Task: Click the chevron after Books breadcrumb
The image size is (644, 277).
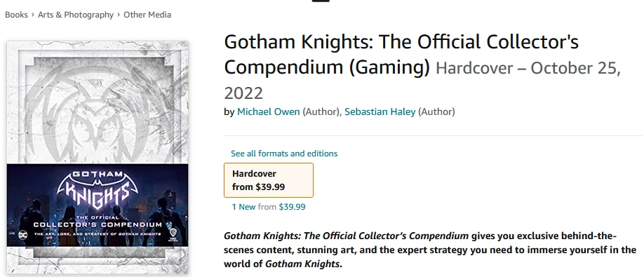Action: point(33,15)
